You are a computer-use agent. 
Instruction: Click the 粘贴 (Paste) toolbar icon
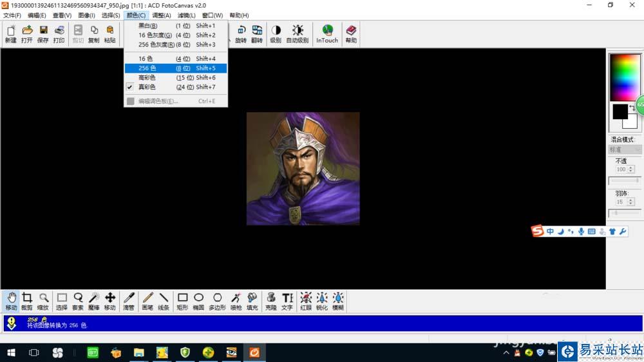click(x=109, y=34)
